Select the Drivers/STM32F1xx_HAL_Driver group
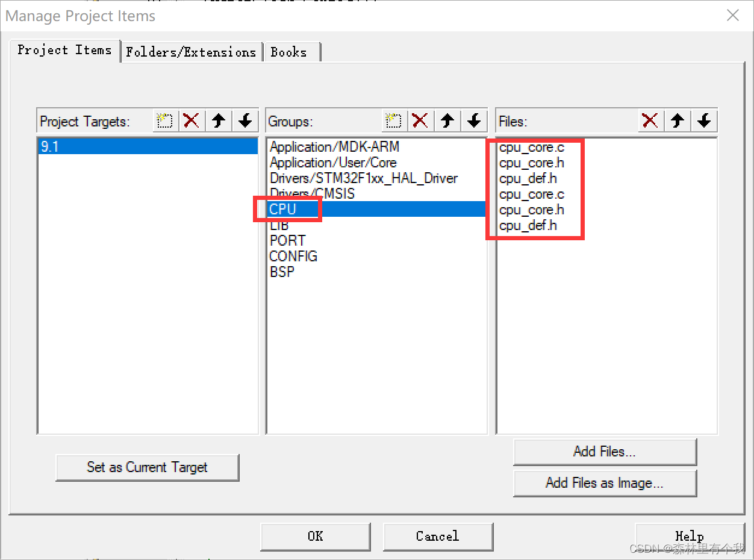Screen dimensions: 754x560 pyautogui.click(x=376, y=178)
